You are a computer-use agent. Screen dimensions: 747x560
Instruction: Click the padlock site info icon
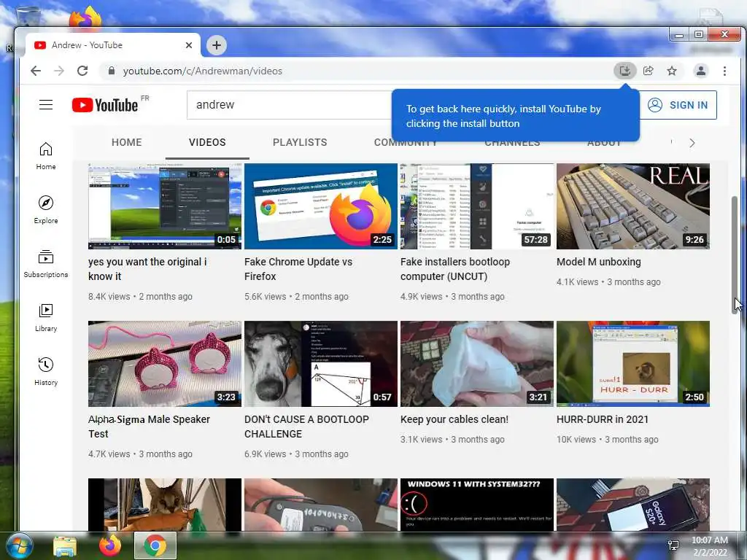tap(112, 71)
